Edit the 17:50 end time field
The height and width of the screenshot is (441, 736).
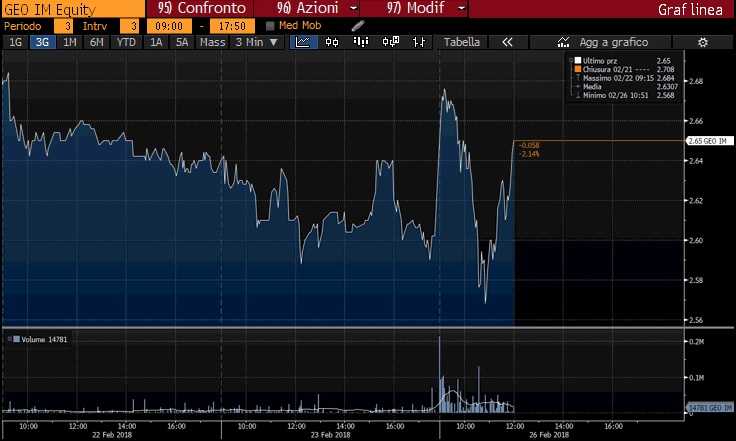click(232, 26)
